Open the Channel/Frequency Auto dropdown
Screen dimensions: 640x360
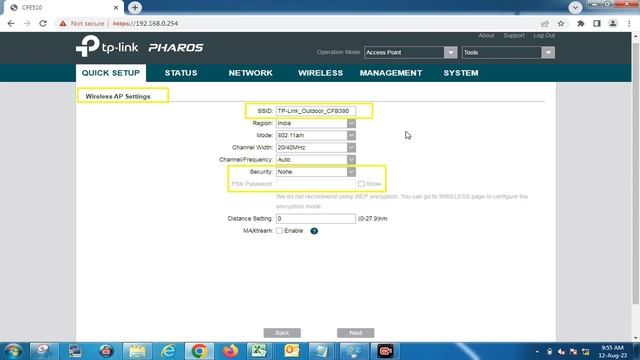[316, 160]
